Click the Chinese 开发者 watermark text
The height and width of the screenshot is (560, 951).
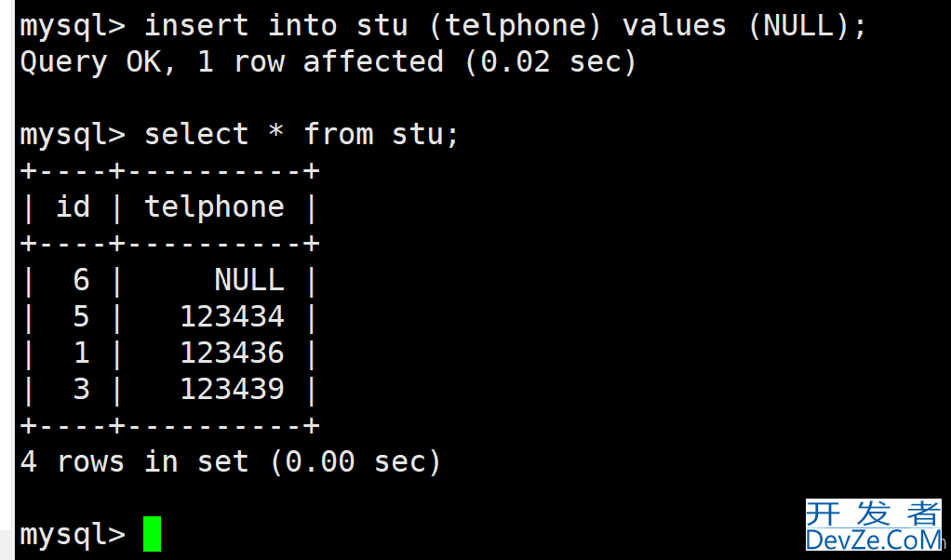pos(874,513)
